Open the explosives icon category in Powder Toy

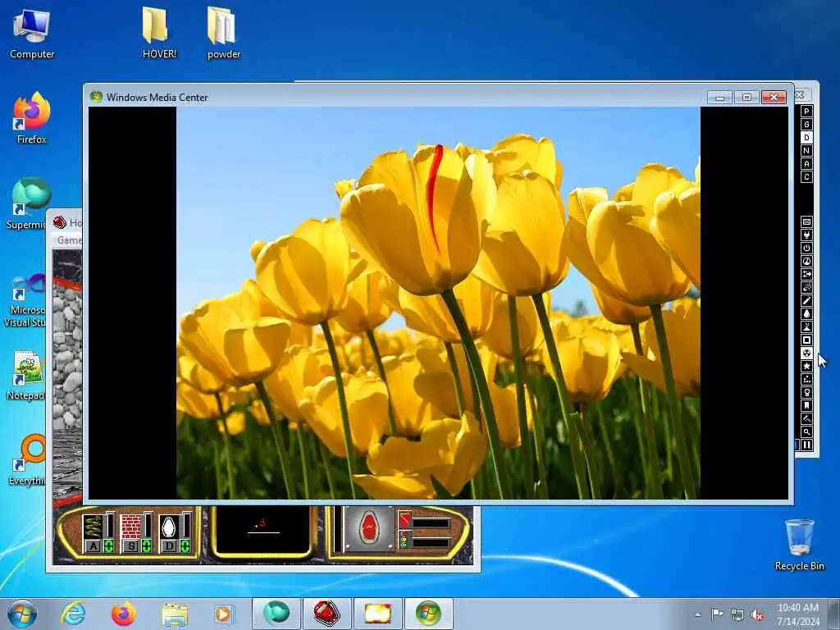click(806, 287)
